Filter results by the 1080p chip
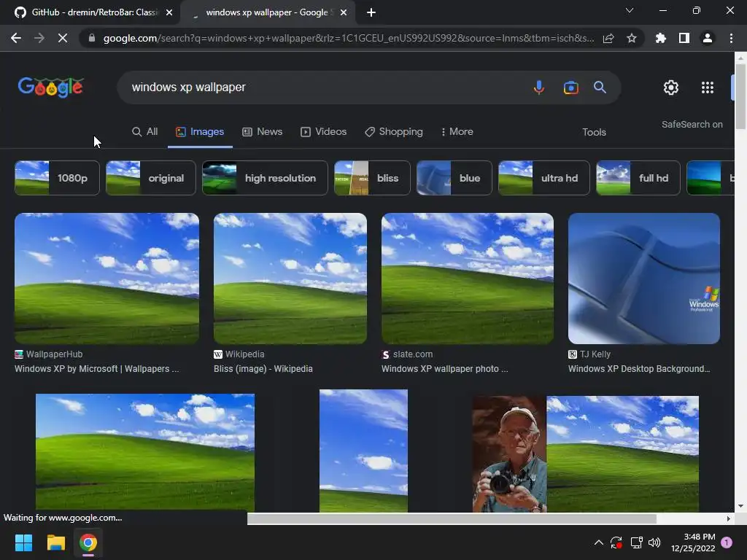747x560 pixels. [x=57, y=178]
